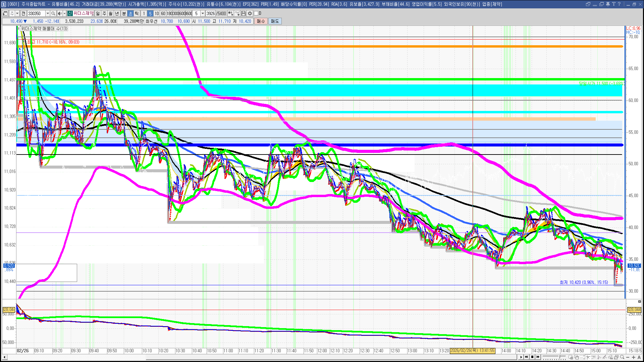Click the chart zoom magnifier icon
644x362 pixels.
click(622, 357)
